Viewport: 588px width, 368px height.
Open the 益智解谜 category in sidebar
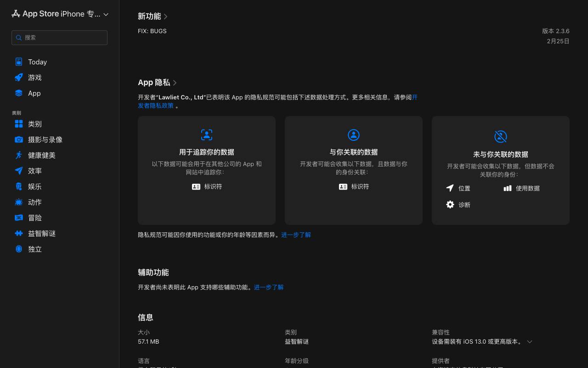coord(42,234)
